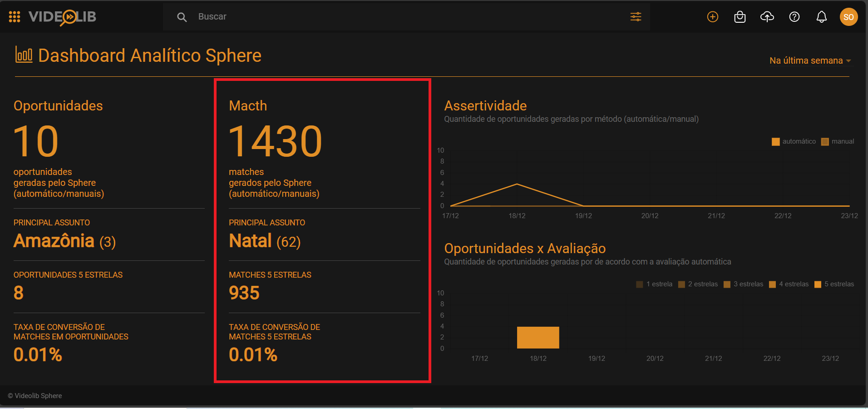Click the cloud upload icon

[767, 17]
